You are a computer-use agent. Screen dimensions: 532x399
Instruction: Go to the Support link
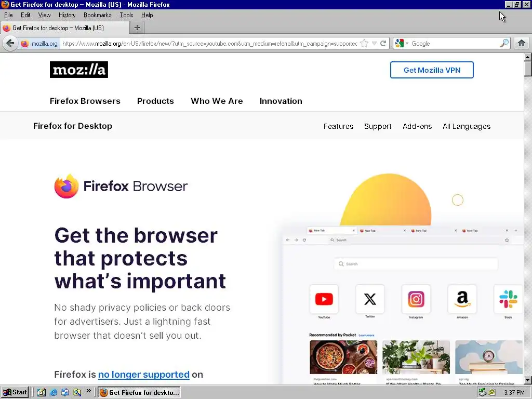click(378, 126)
